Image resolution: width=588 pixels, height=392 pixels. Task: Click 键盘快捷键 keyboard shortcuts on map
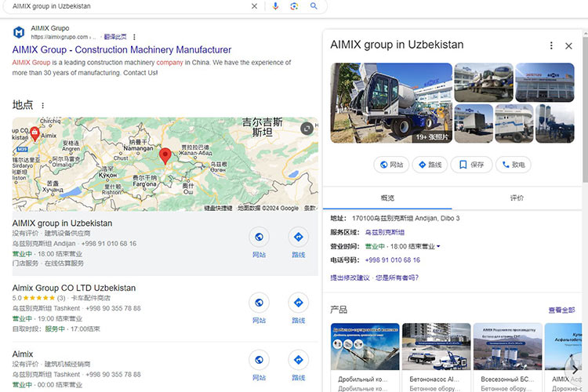218,209
